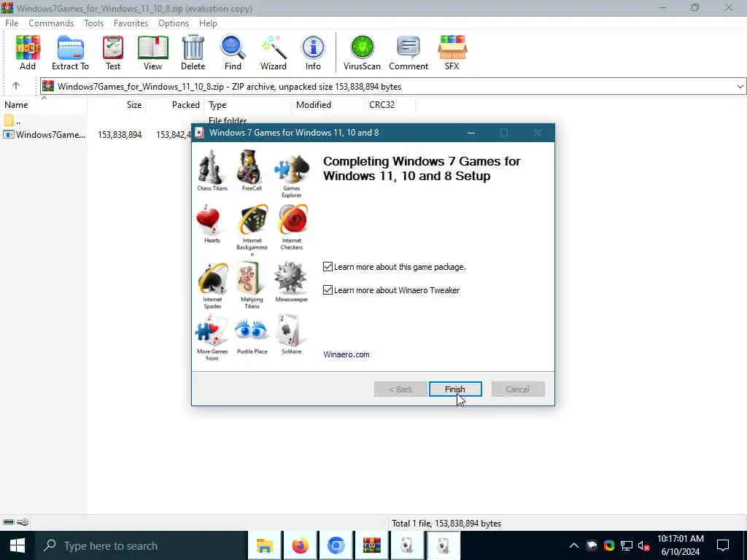Open the Find magnifier tool
Viewport: 747px width, 560px height.
[233, 52]
